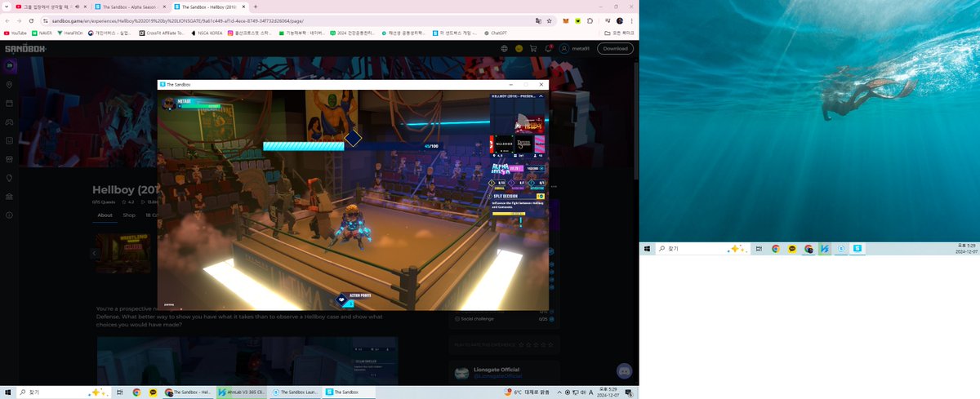Reload the sandbox.game page
This screenshot has width=980, height=399.
pyautogui.click(x=32, y=20)
